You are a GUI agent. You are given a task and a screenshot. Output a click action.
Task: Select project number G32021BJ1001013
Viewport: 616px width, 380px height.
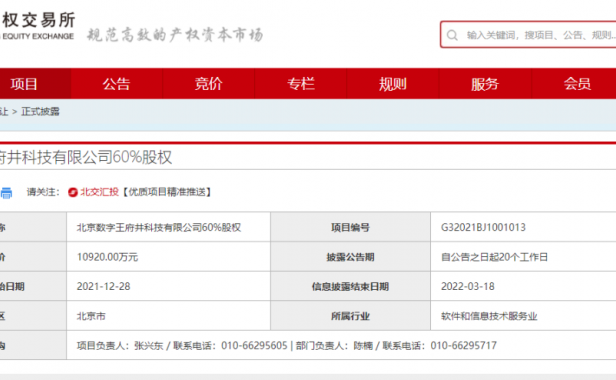tap(483, 228)
